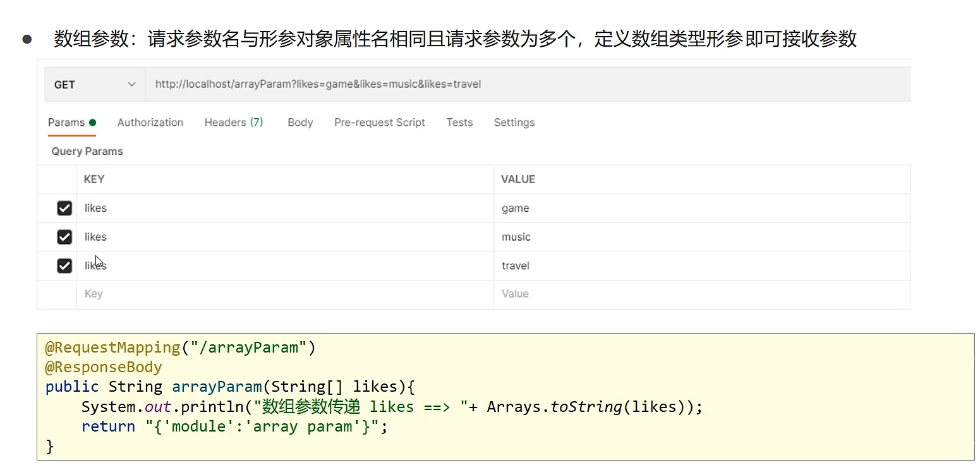Viewport: 980px width, 465px height.
Task: Open the request Settings tab
Action: pos(514,123)
